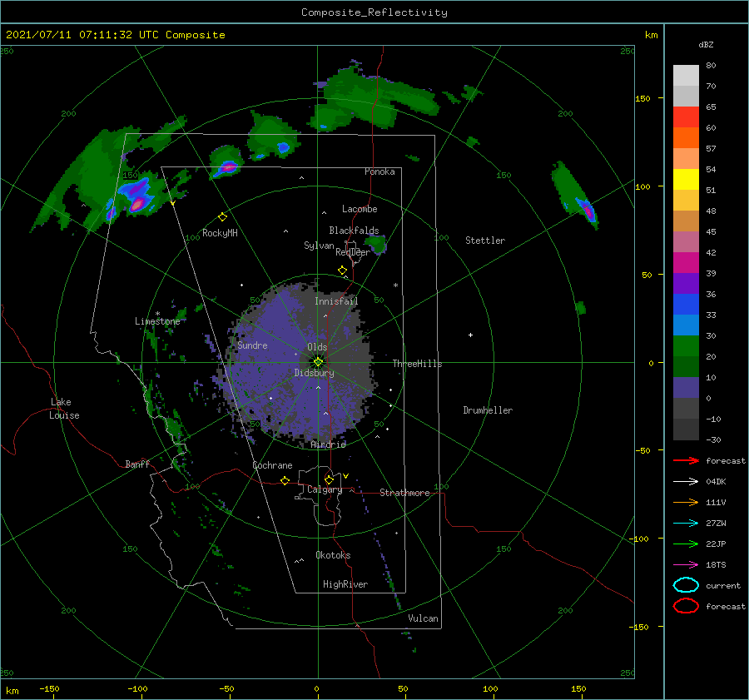Click the green 22JP arrow icon

686,544
